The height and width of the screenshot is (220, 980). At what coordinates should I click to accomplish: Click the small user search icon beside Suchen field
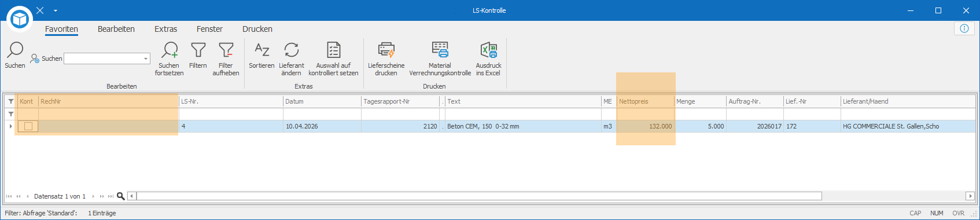[x=35, y=58]
